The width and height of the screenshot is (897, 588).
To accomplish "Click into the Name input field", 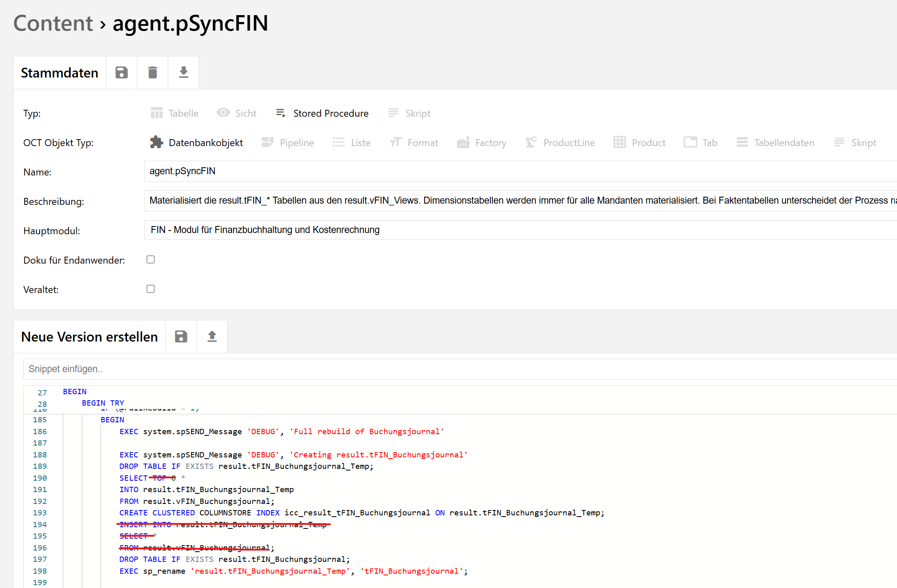I will point(519,171).
